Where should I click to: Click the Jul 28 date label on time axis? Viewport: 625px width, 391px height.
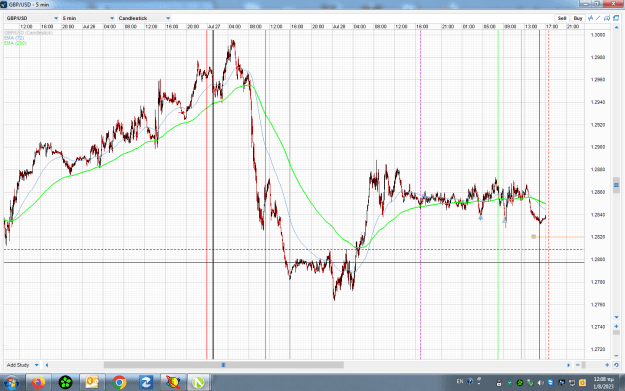pyautogui.click(x=339, y=26)
